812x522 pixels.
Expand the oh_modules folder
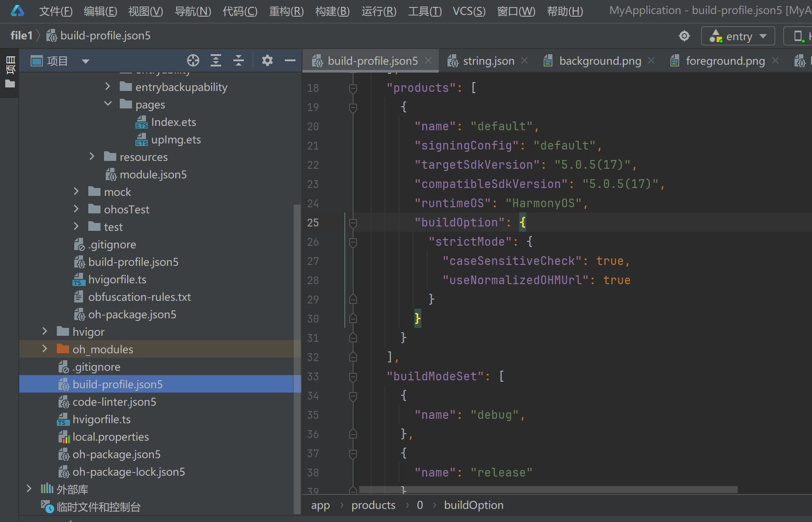(45, 349)
